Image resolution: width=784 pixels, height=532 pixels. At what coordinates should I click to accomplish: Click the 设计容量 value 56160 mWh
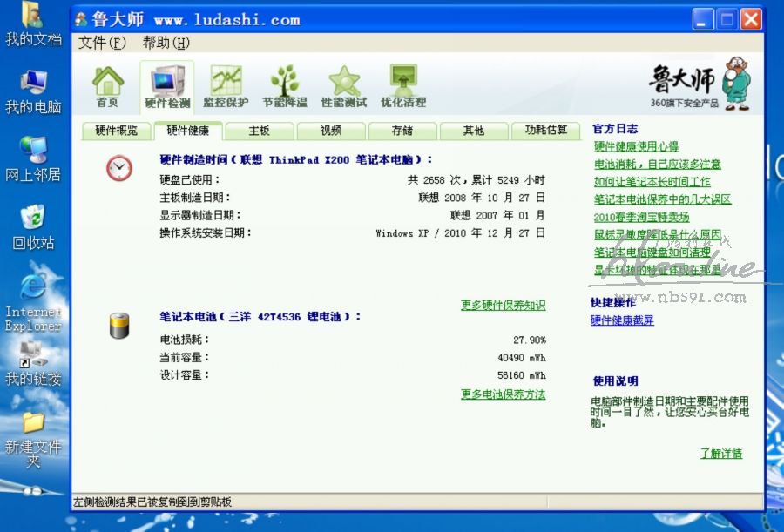[522, 375]
